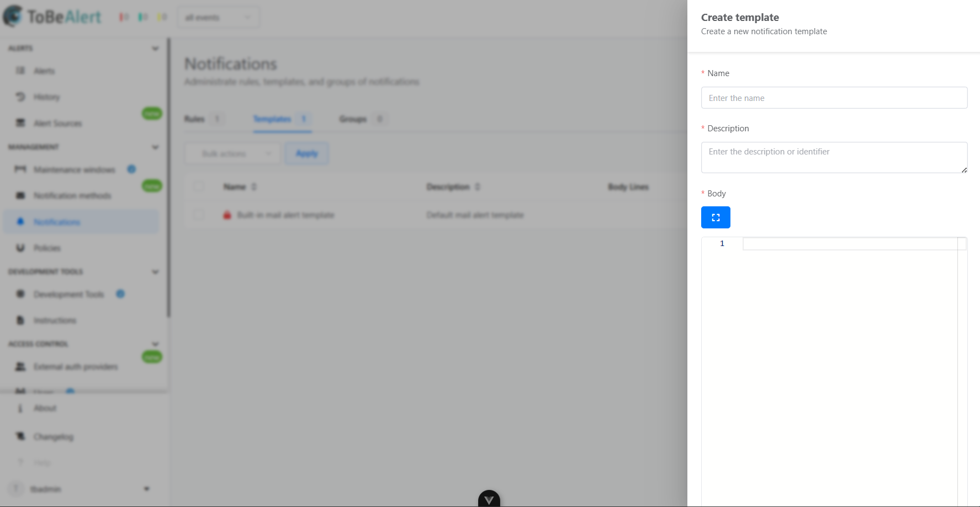Open the Development Tools sidebar item

tap(68, 295)
